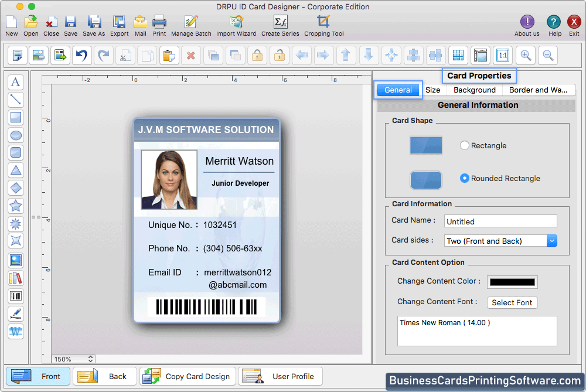Open Create Series tool
The height and width of the screenshot is (392, 586).
pyautogui.click(x=280, y=26)
